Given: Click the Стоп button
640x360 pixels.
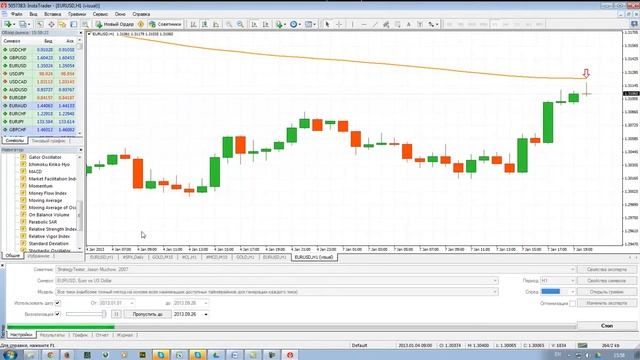Looking at the screenshot, I should click(x=607, y=326).
